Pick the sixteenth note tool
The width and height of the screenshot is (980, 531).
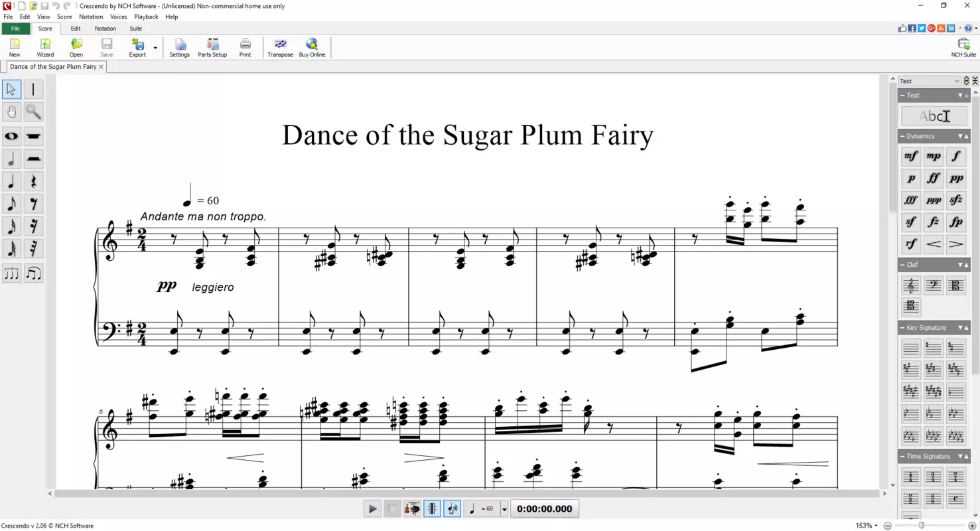[x=11, y=226]
